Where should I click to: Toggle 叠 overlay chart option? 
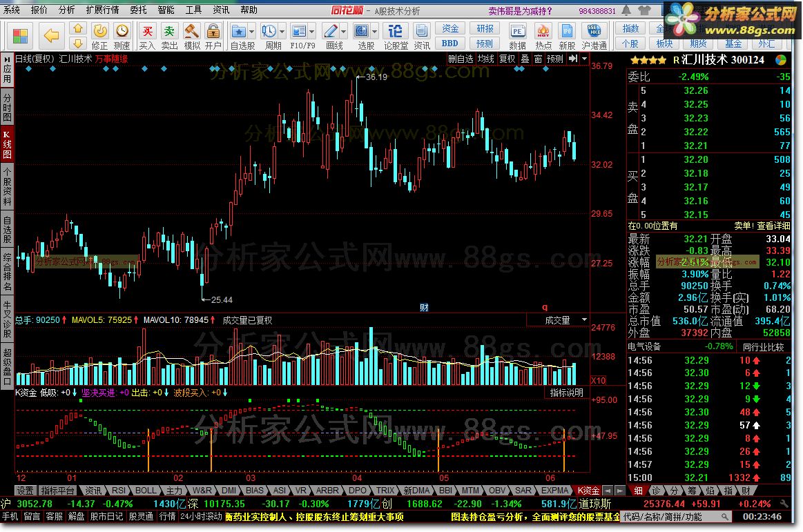coord(525,59)
